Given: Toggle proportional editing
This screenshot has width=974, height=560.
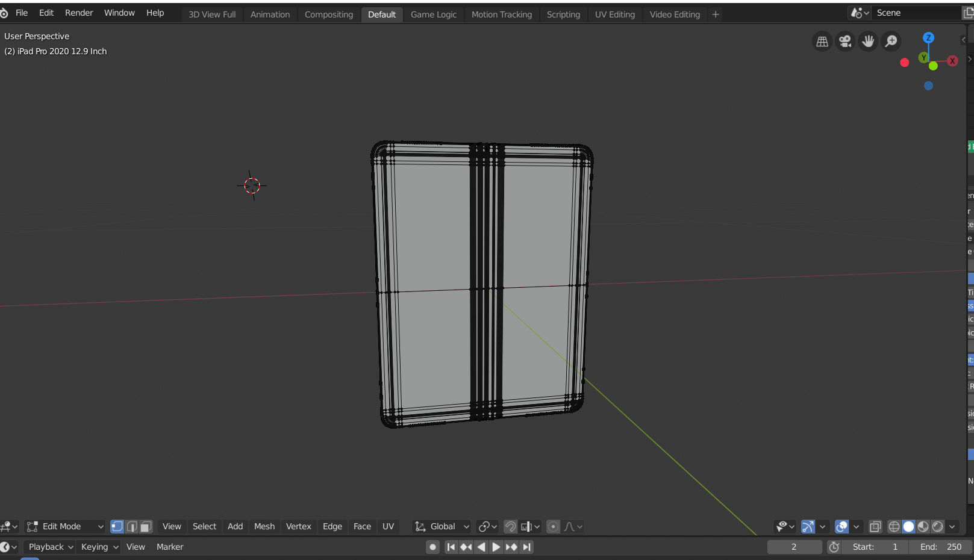Looking at the screenshot, I should (x=553, y=526).
